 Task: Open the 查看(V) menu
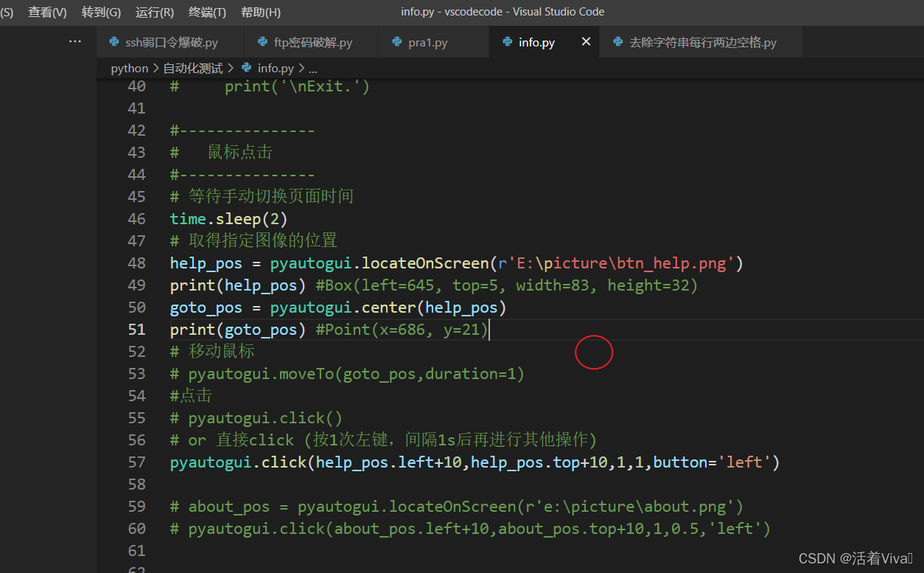(47, 12)
